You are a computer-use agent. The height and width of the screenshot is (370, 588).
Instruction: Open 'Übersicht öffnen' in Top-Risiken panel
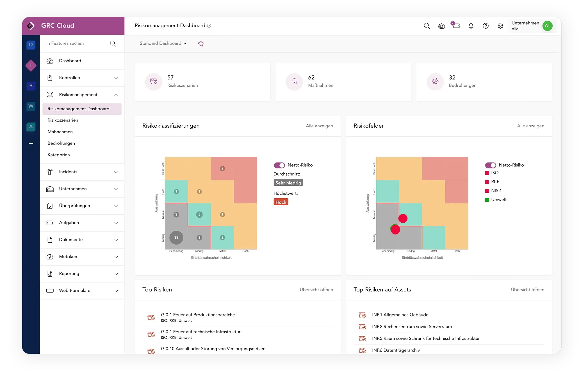click(x=316, y=289)
